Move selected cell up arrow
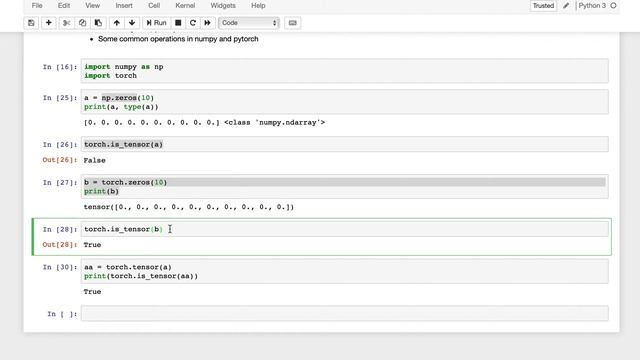 [x=117, y=23]
